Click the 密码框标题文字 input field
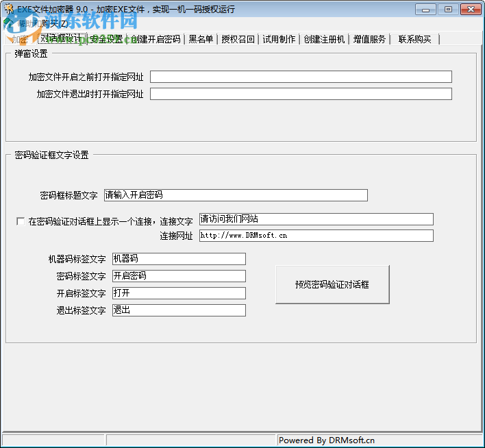This screenshot has width=485, height=448. (236, 195)
